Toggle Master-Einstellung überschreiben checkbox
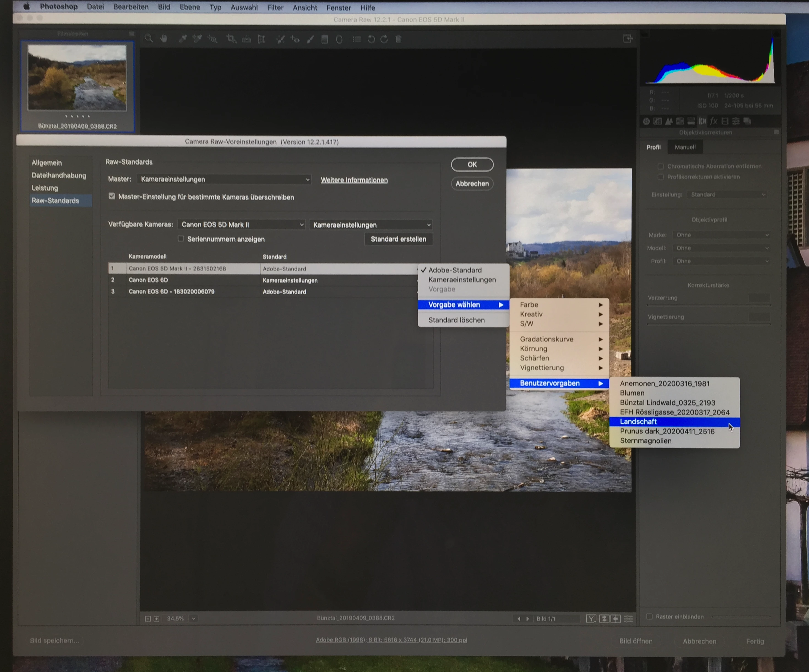This screenshot has height=672, width=809. point(112,197)
